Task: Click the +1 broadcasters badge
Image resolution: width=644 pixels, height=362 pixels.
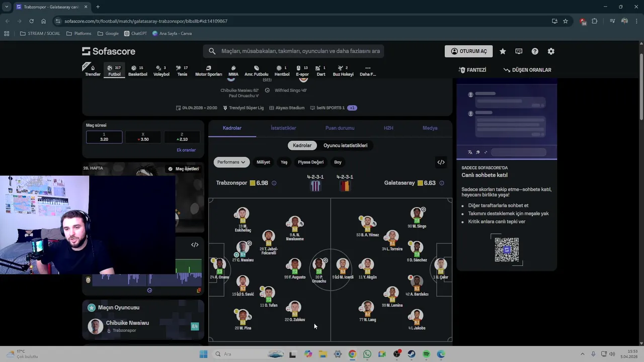Action: tap(352, 108)
